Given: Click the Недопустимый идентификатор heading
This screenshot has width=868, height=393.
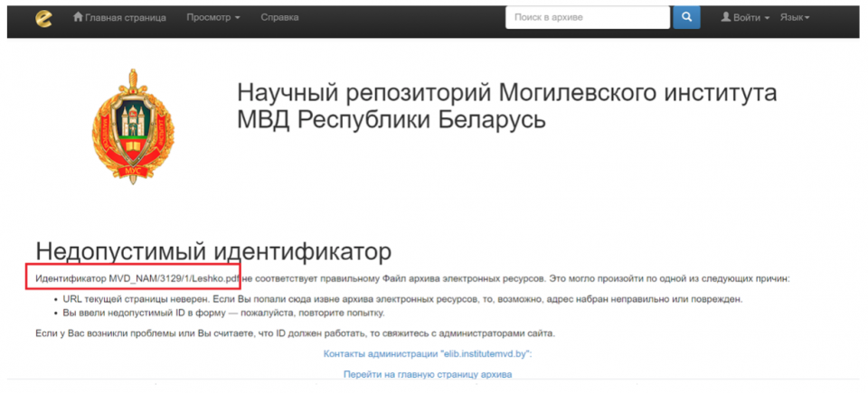Looking at the screenshot, I should click(x=213, y=252).
